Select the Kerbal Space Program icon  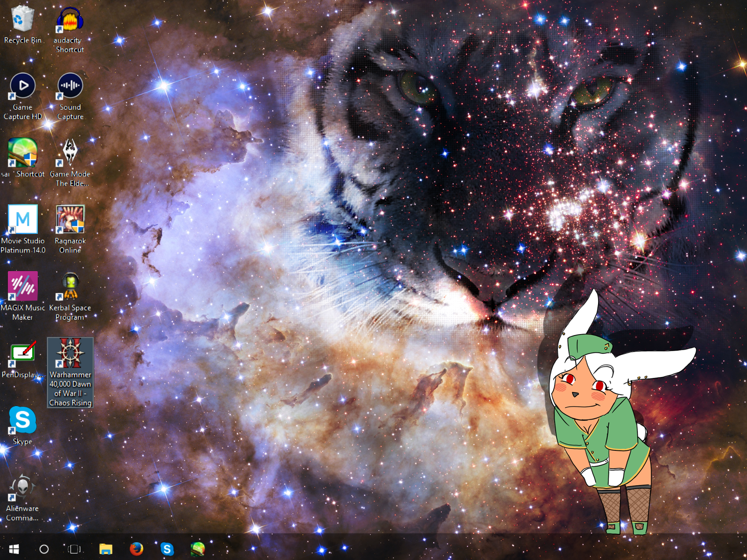pos(70,286)
